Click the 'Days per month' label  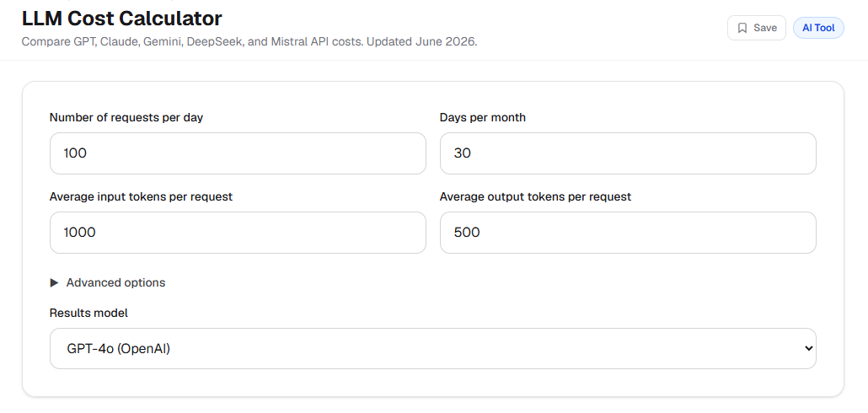pos(483,117)
